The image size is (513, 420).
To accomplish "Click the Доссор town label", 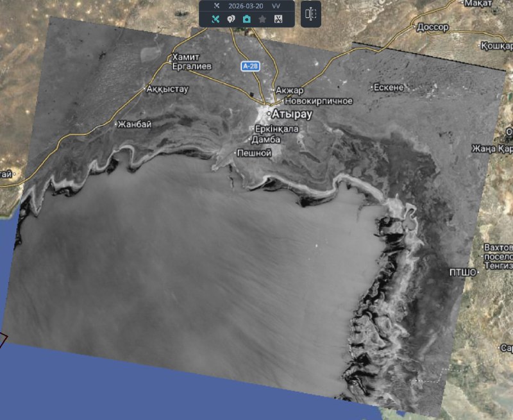I will click(432, 28).
